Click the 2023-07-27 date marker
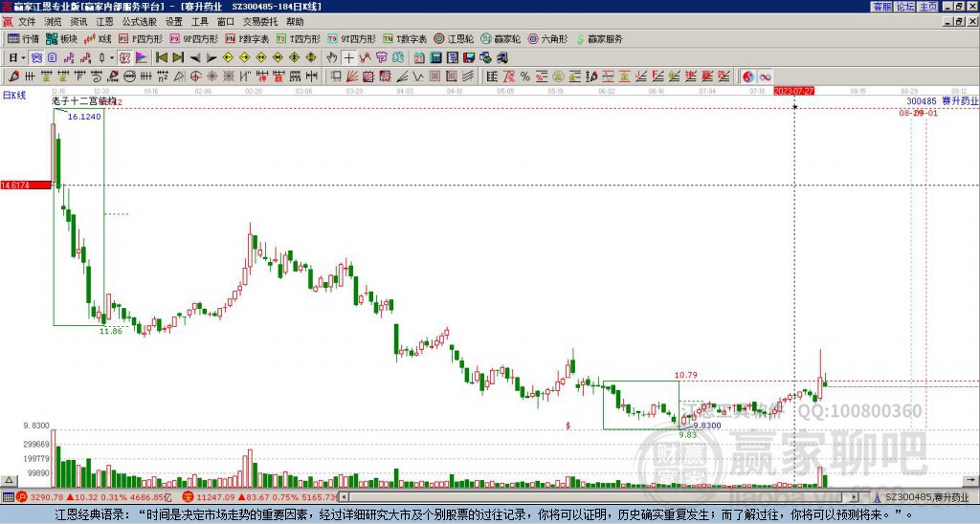The width and height of the screenshot is (980, 524). 793,91
